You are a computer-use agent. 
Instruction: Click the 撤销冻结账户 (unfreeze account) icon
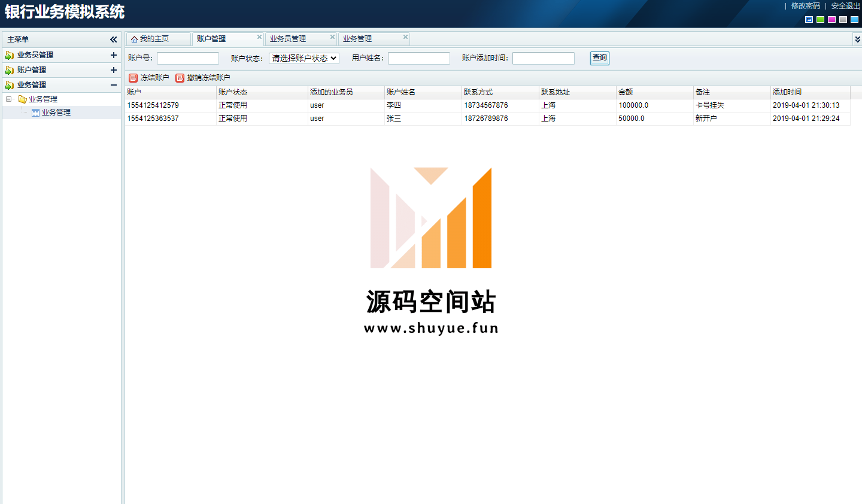(180, 78)
